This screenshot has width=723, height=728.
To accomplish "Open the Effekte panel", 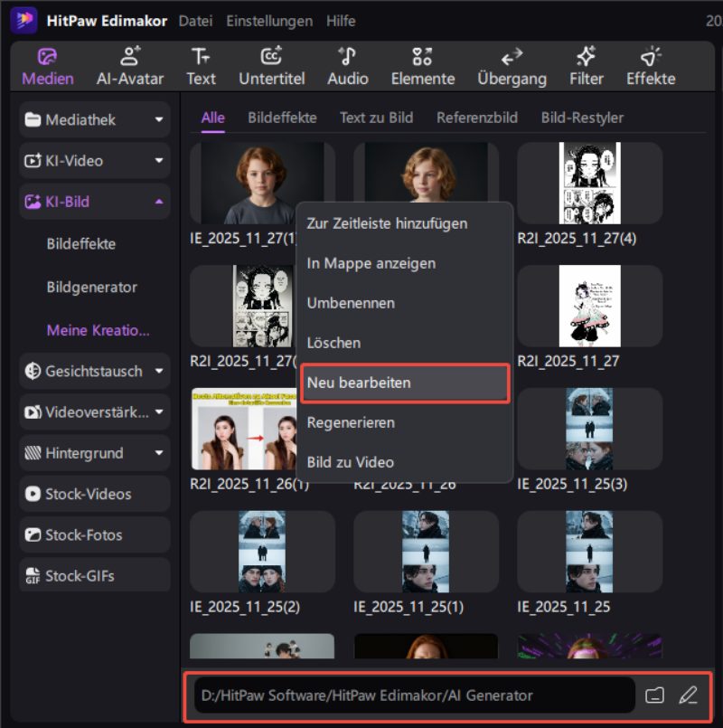I will (651, 66).
